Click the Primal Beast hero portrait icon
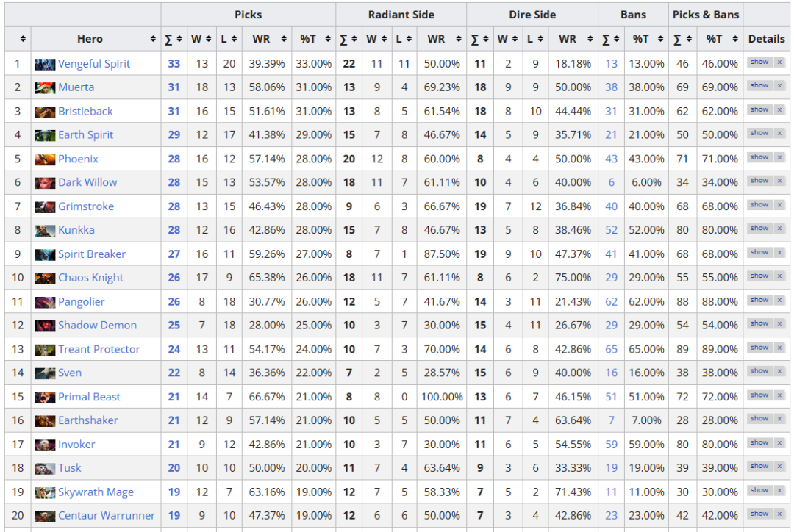This screenshot has height=532, width=794. coord(45,398)
